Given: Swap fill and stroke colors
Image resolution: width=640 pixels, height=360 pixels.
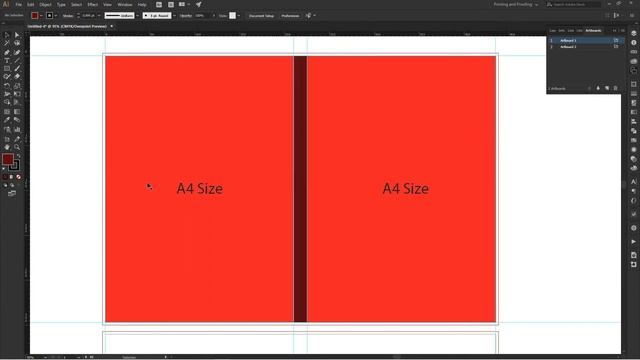Looking at the screenshot, I should coord(18,156).
